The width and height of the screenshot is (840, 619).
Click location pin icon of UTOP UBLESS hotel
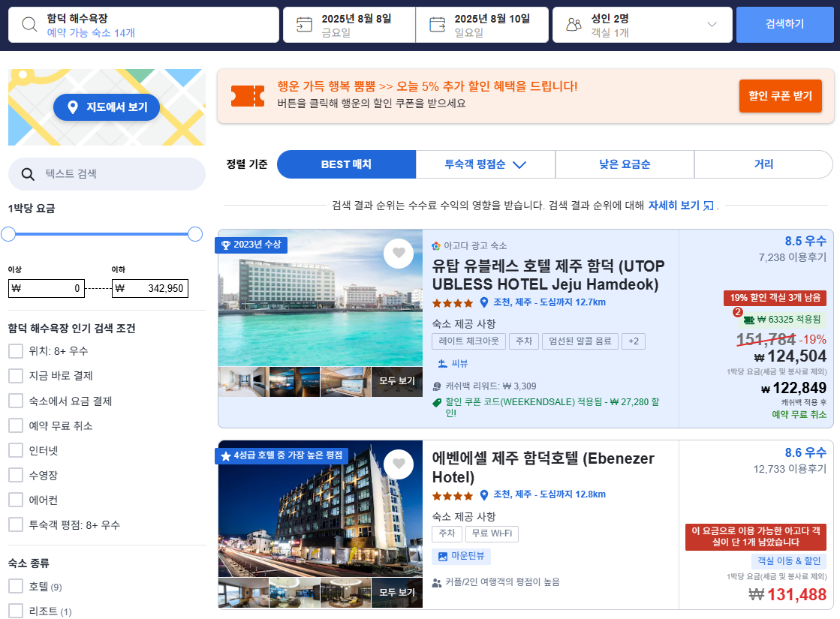tap(483, 302)
